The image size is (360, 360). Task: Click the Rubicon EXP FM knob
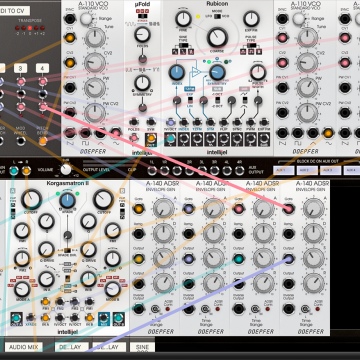[251, 19]
